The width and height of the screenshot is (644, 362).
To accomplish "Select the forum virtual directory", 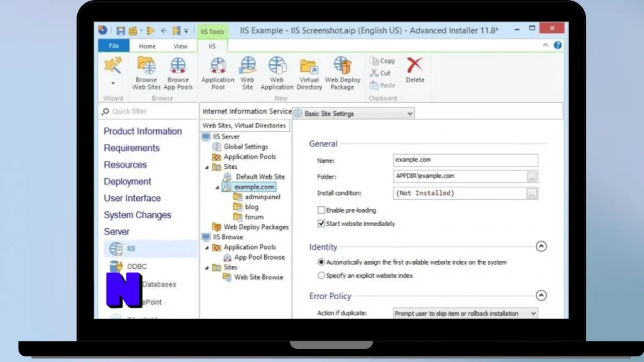I will pos(254,217).
